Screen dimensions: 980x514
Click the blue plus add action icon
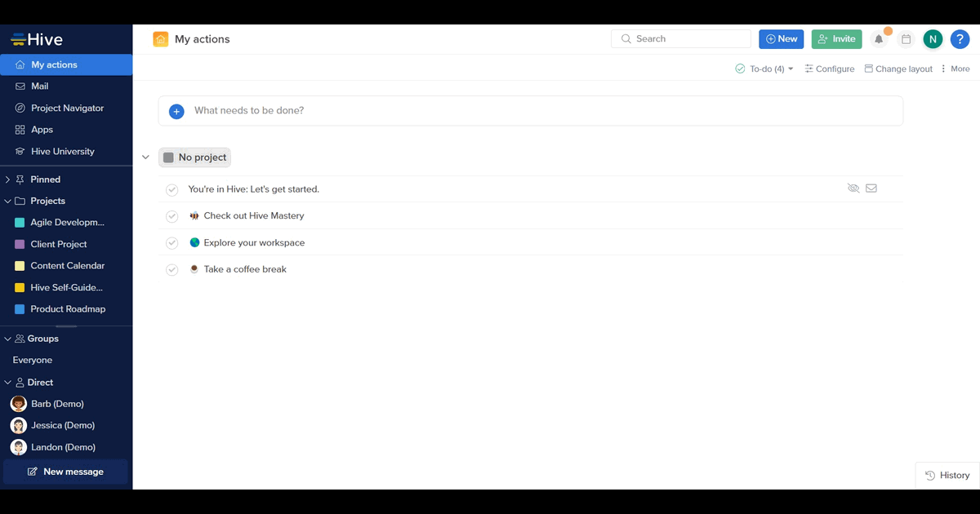(176, 111)
